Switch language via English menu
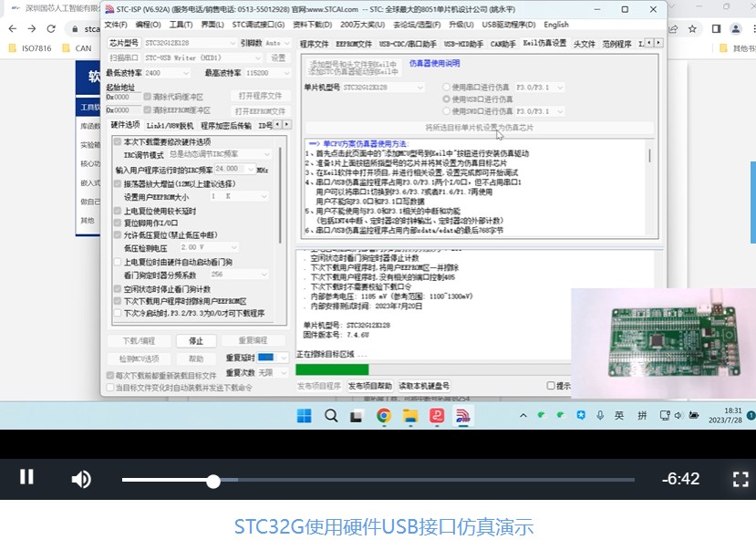This screenshot has height=540, width=756. point(556,25)
